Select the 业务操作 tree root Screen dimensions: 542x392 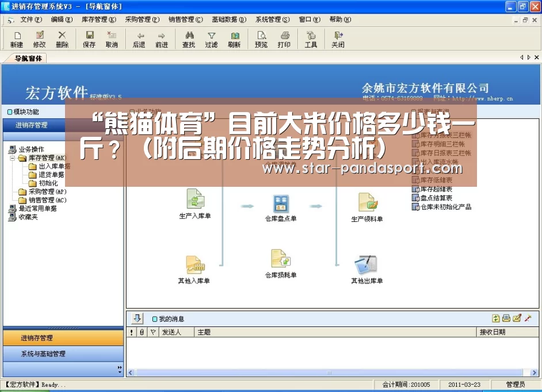[x=26, y=149]
